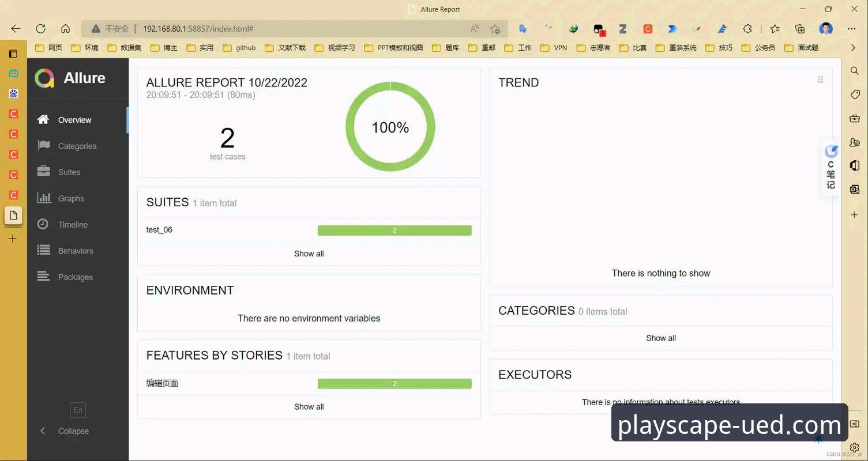868x461 pixels.
Task: Click the browser address bar URL
Action: pyautogui.click(x=198, y=29)
